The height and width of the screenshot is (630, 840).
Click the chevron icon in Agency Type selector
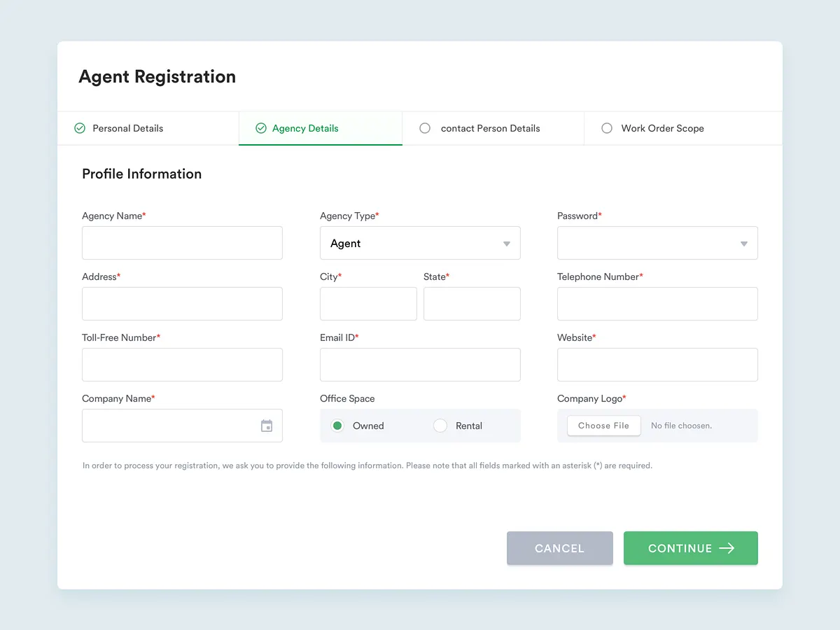click(x=505, y=243)
